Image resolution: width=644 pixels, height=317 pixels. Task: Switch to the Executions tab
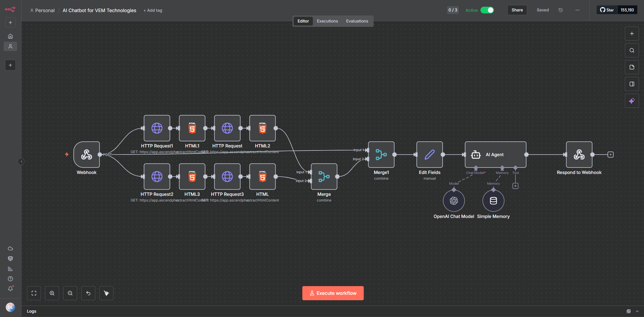tap(327, 21)
